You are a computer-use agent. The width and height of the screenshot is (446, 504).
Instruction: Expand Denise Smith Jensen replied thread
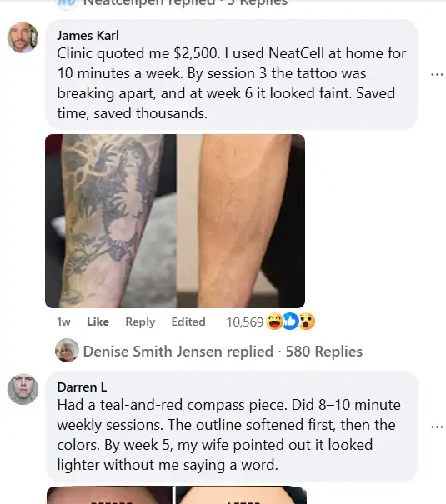pos(178,352)
